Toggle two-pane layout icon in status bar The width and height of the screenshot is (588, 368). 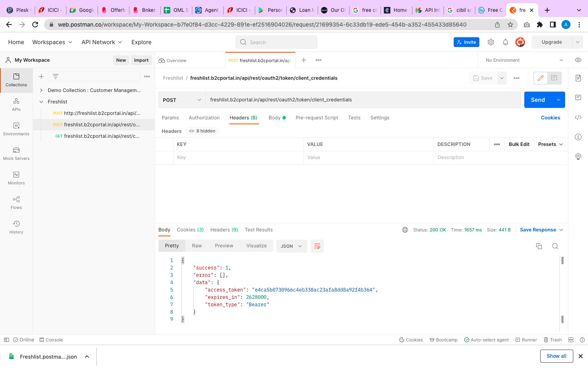click(571, 340)
